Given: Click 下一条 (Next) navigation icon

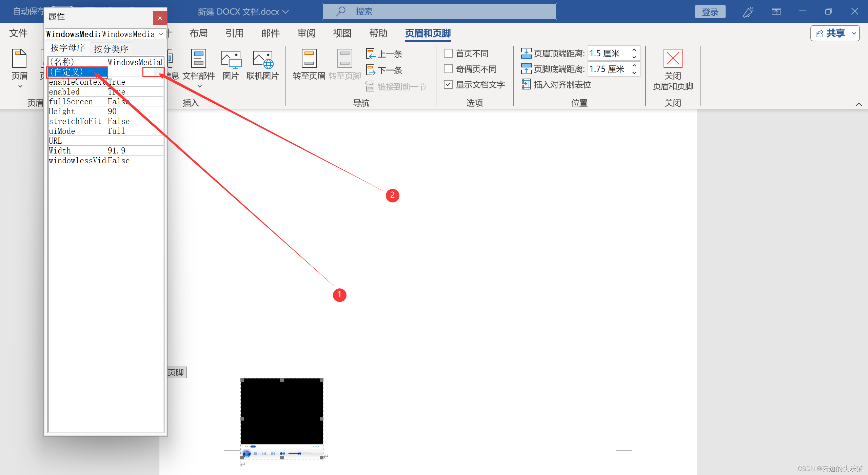Looking at the screenshot, I should point(371,70).
